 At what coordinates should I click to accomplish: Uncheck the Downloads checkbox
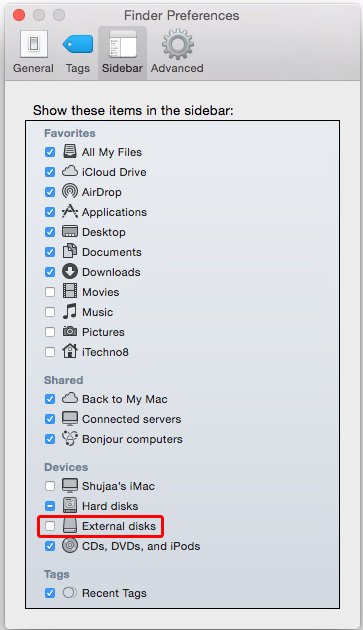click(x=50, y=272)
